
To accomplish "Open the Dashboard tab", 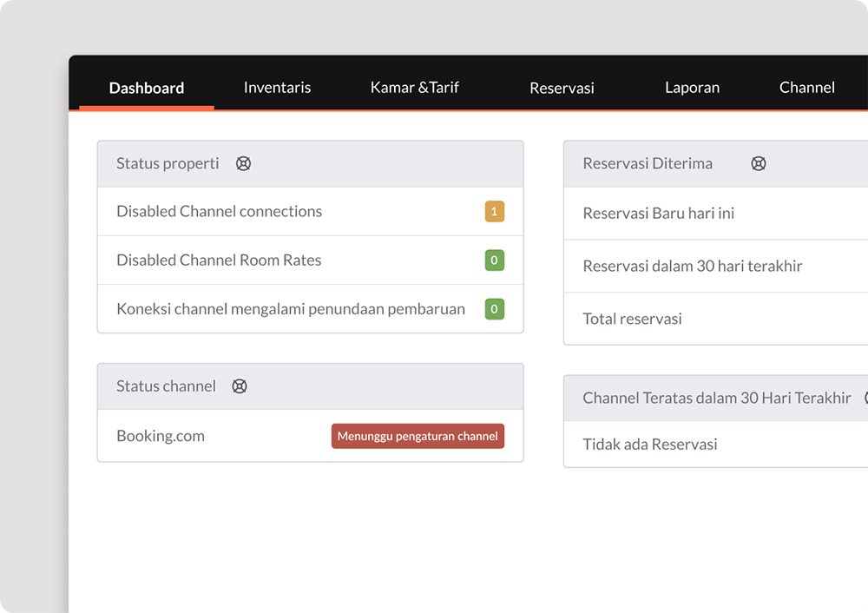I will pos(147,88).
